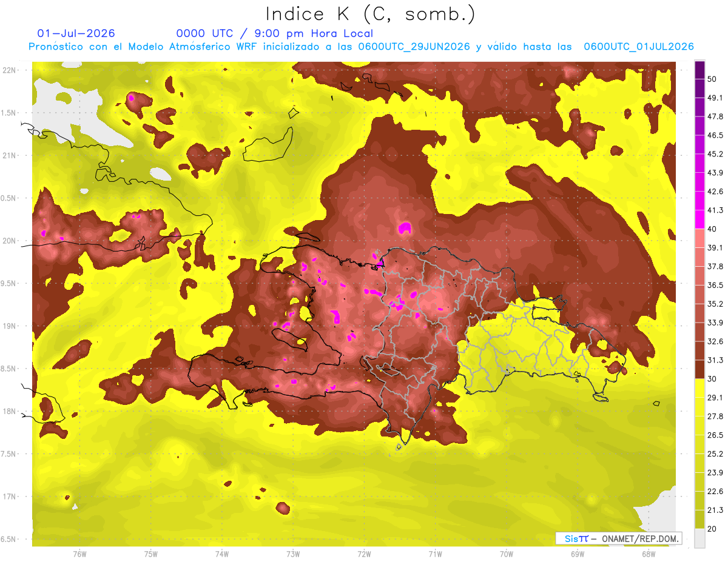
Task: Click the time text "0000 UTC / 9:00 pm Hora Local"
Action: click(x=275, y=33)
